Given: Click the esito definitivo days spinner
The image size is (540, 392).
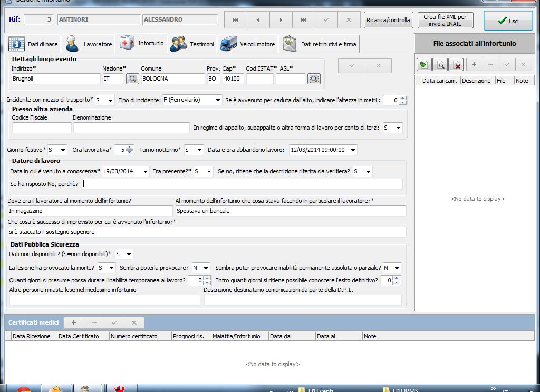Looking at the screenshot, I should coord(397,280).
